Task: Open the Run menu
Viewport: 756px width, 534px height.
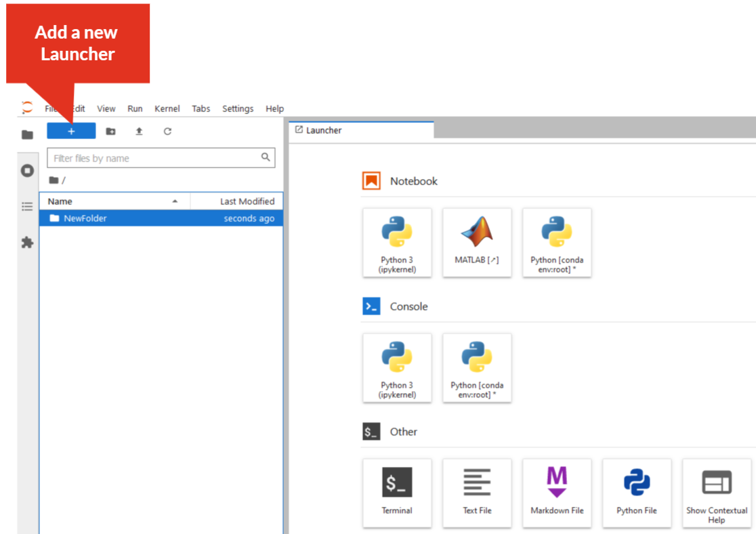Action: [135, 108]
